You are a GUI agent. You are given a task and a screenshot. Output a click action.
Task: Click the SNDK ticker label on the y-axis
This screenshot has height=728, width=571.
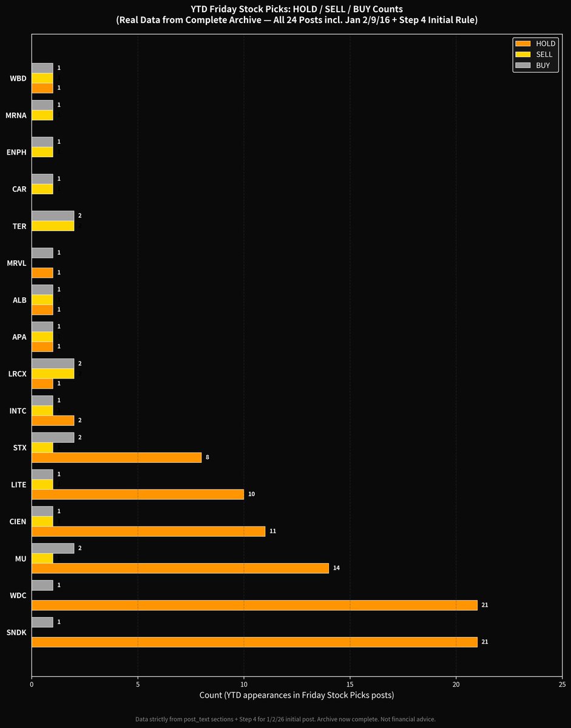(x=17, y=633)
